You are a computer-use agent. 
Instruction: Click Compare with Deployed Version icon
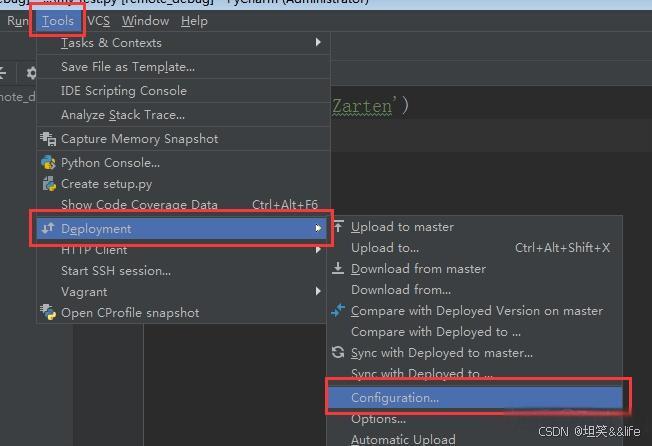[338, 310]
